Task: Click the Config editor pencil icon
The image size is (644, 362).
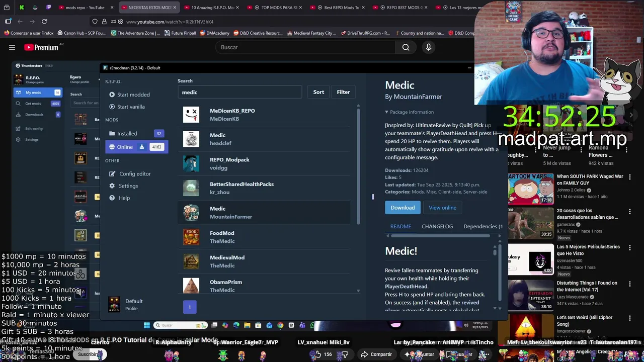Action: click(x=112, y=173)
